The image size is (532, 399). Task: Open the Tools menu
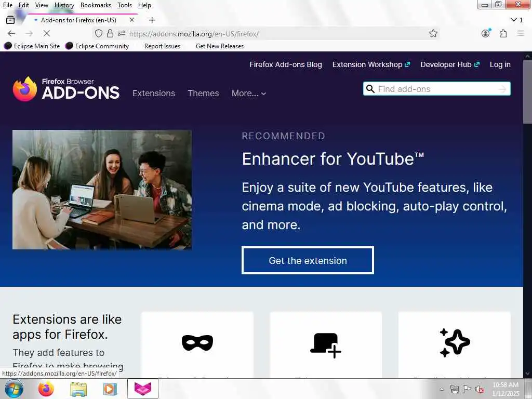[125, 5]
